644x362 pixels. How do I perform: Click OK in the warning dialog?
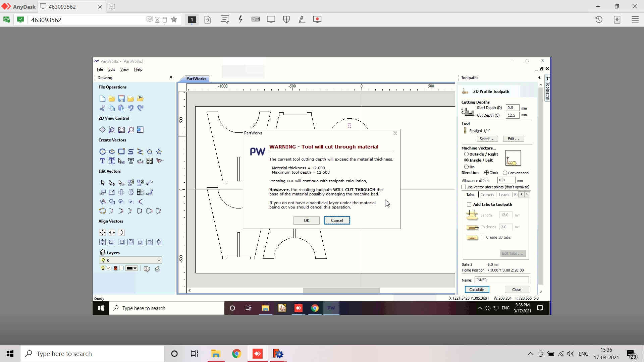[x=307, y=221]
